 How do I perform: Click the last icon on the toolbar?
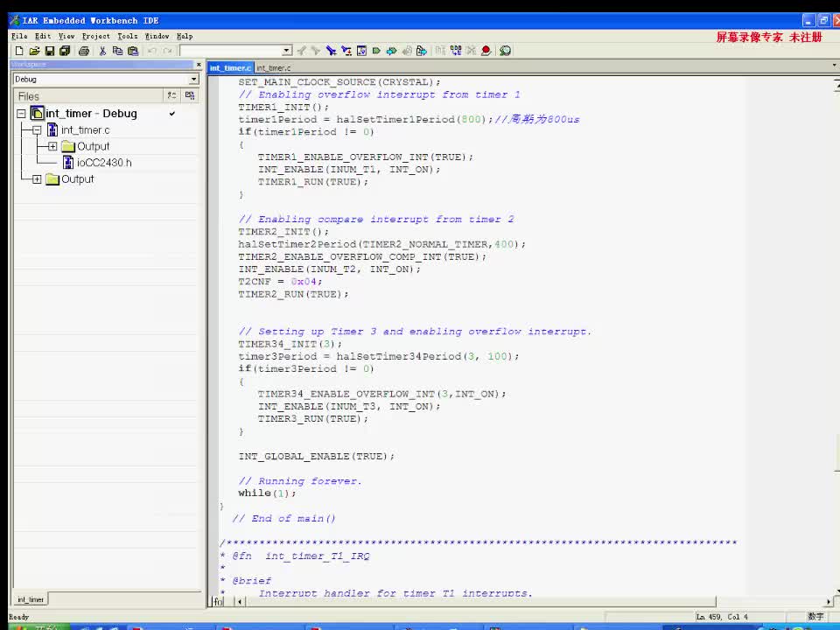505,51
